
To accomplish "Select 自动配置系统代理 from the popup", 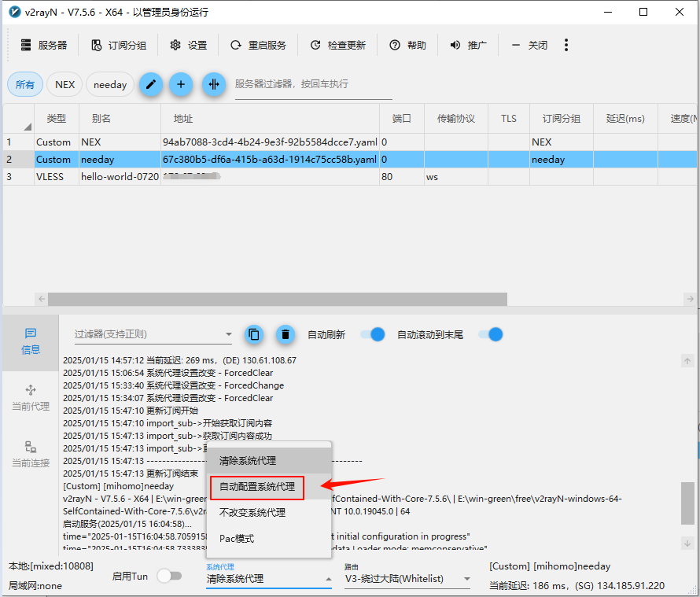I will [x=257, y=487].
